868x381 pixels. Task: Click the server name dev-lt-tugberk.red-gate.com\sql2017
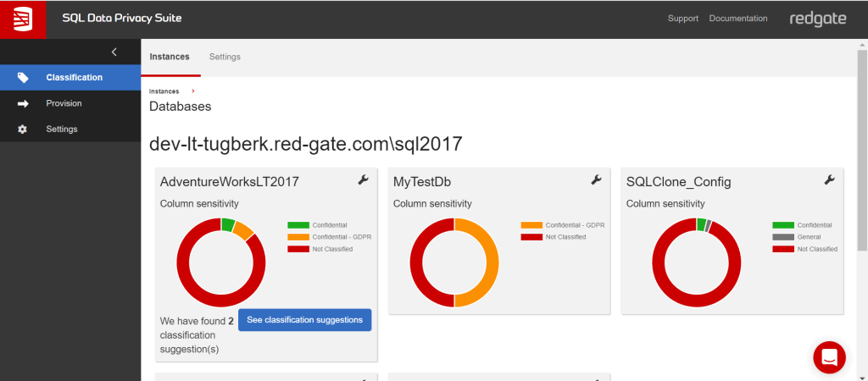[x=305, y=144]
